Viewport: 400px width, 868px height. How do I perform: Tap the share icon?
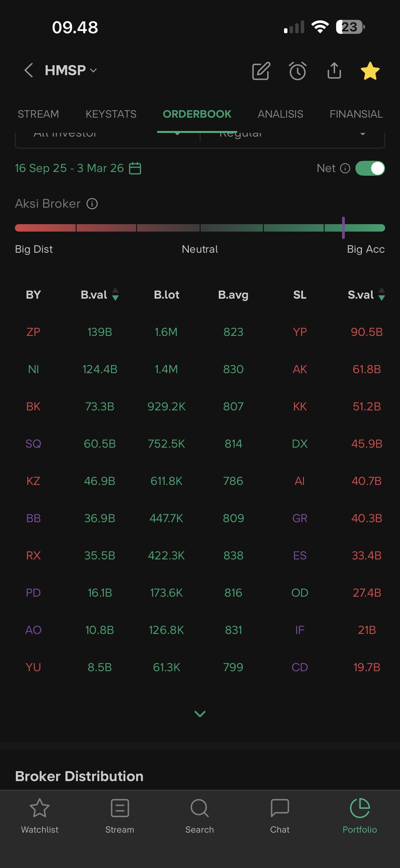[334, 71]
